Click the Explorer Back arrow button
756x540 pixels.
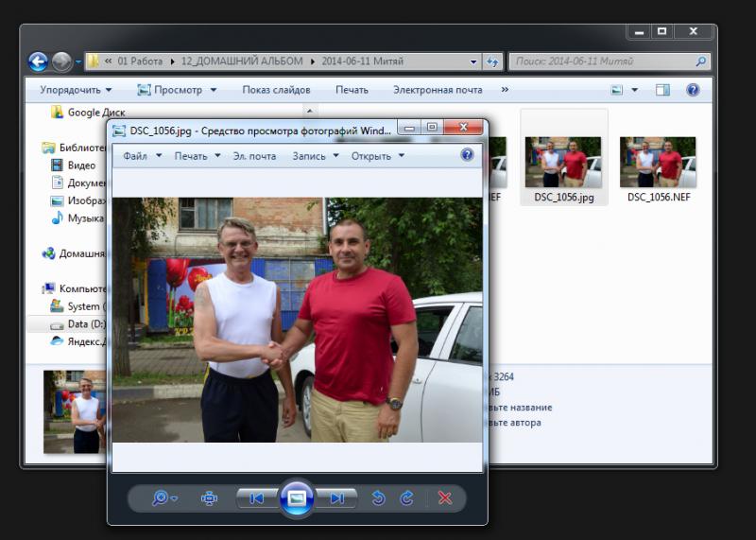click(x=38, y=61)
